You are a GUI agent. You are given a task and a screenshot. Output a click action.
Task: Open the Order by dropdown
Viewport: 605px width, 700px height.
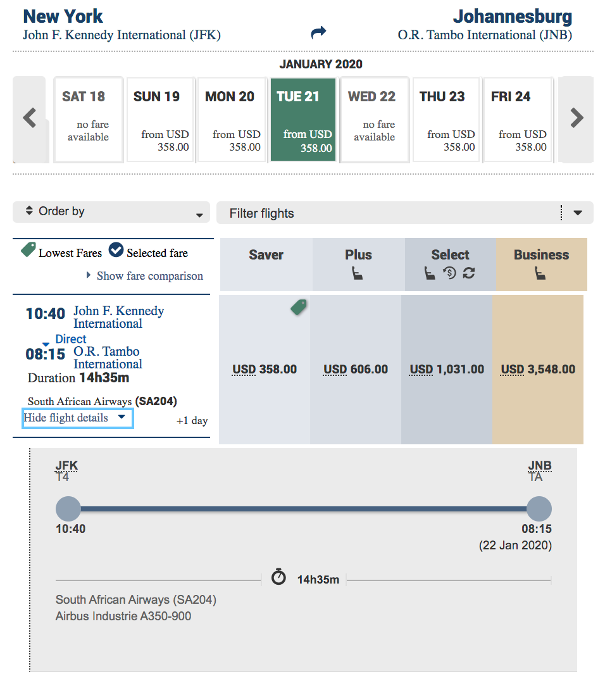[x=111, y=212]
